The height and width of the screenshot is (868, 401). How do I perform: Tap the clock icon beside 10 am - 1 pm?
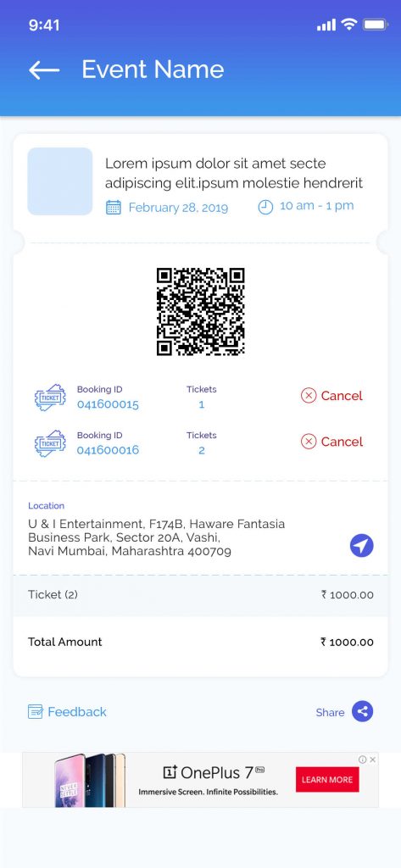(x=266, y=207)
